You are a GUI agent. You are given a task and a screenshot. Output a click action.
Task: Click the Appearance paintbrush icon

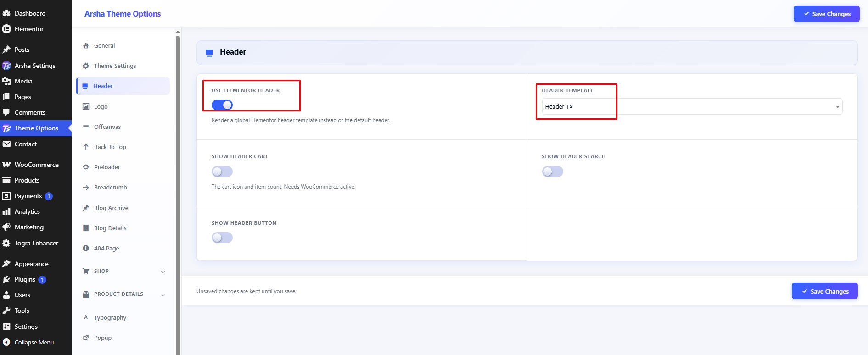point(6,264)
